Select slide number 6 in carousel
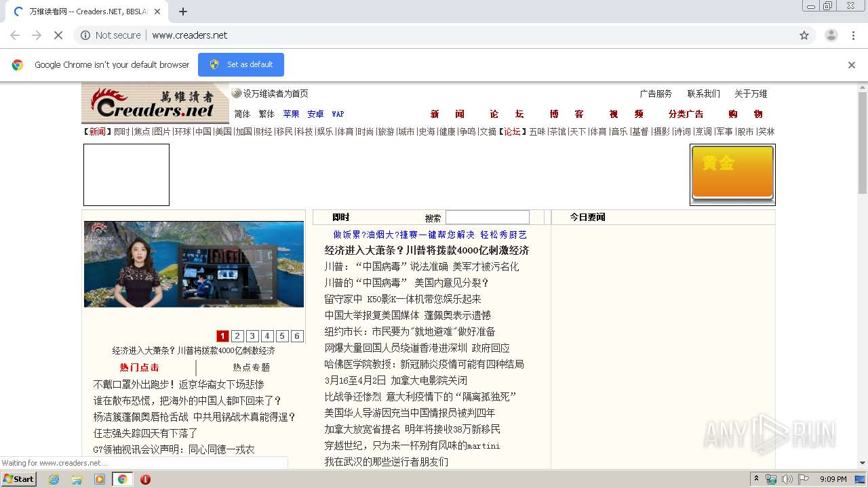Screen dimensions: 868x488 tap(297, 336)
